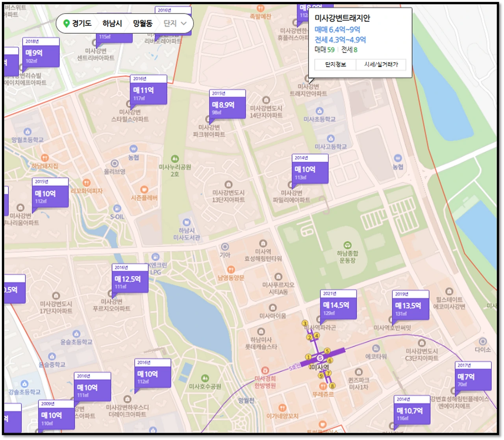Click the SK엔크린 LPG station icon

[x=156, y=257]
